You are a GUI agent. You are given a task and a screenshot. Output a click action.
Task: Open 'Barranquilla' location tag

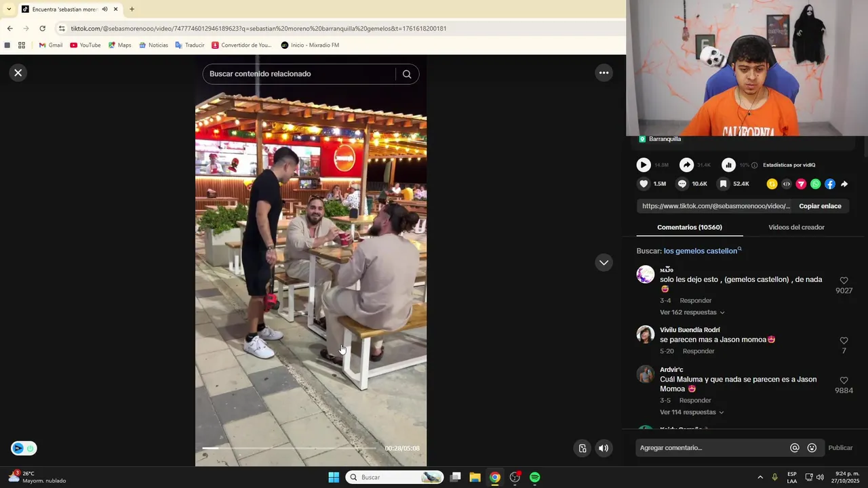click(665, 139)
